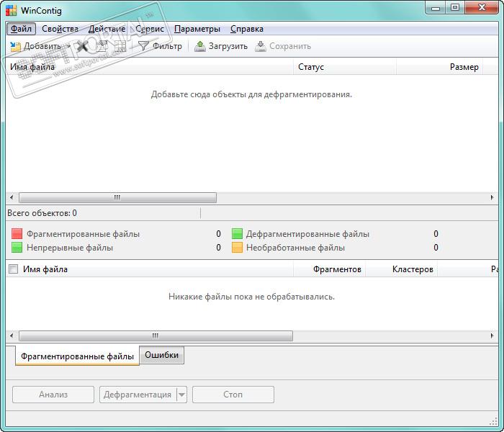Sort by Фрагментов column header
The width and height of the screenshot is (504, 432).
[x=330, y=269]
